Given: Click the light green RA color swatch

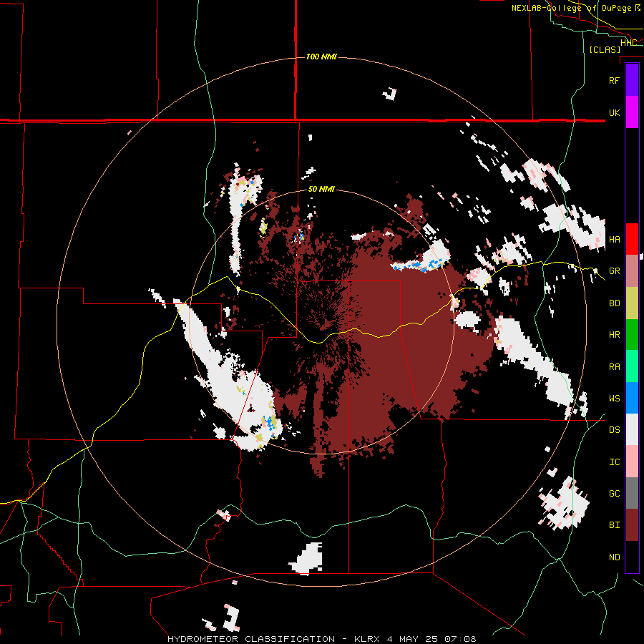Looking at the screenshot, I should [632, 366].
